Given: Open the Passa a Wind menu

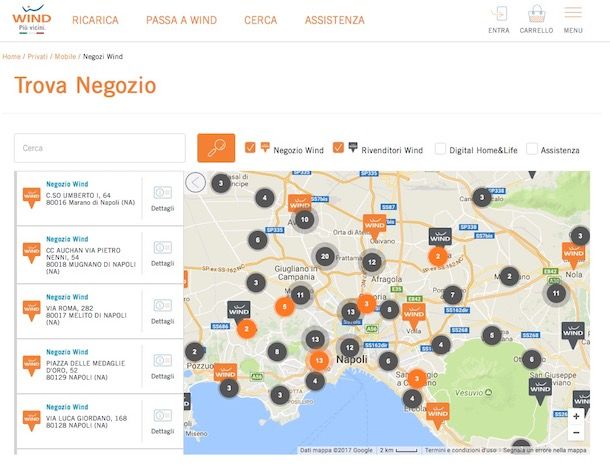Looking at the screenshot, I should (181, 20).
